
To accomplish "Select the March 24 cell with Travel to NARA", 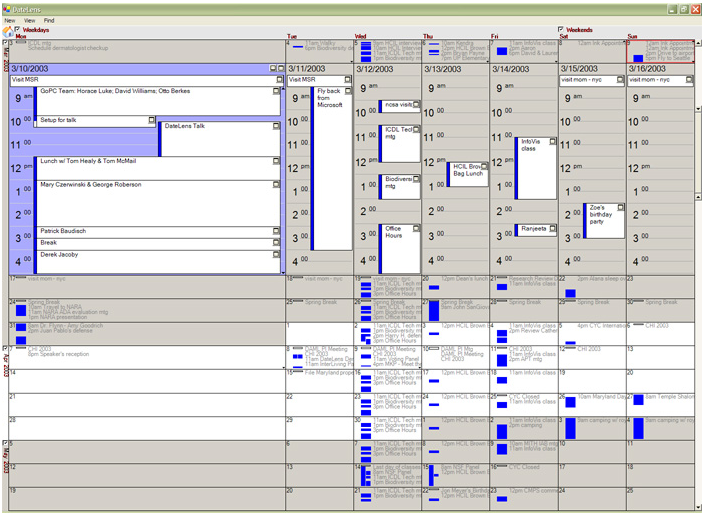I will 147,310.
